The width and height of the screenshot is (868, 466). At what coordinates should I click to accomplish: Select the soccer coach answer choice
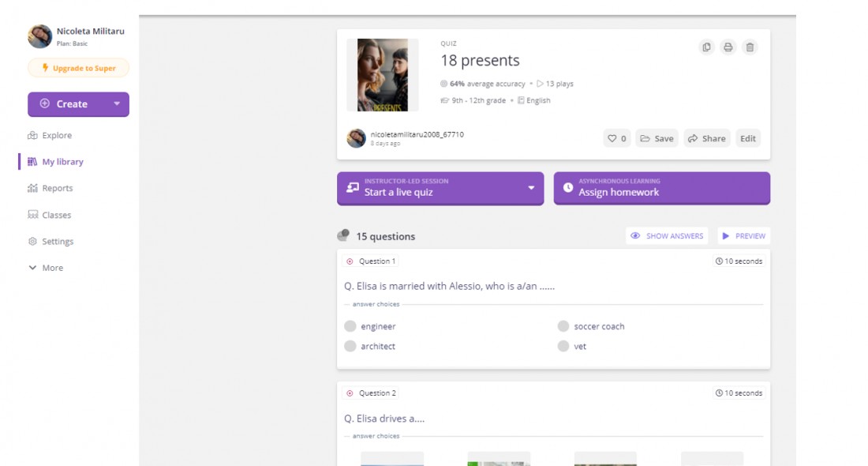coord(591,326)
